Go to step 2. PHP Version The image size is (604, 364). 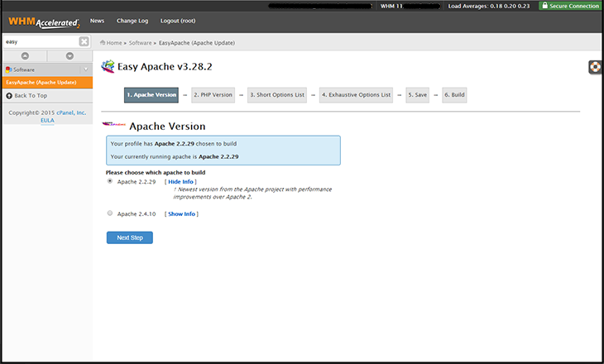[213, 95]
